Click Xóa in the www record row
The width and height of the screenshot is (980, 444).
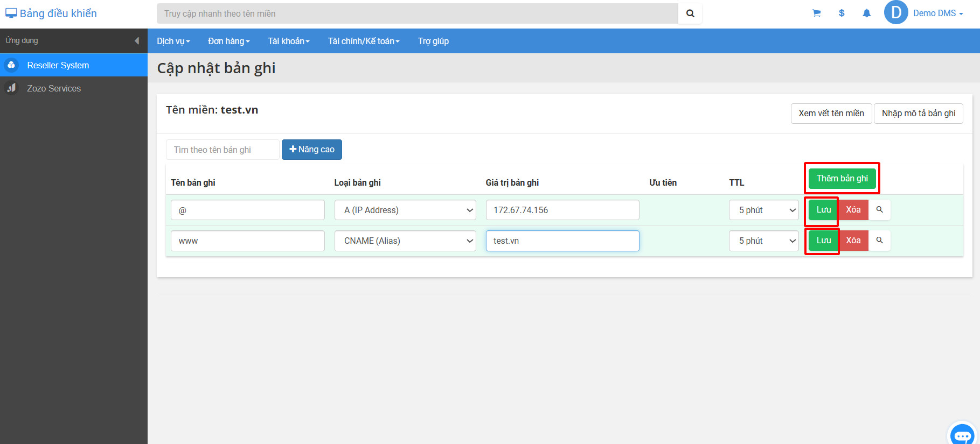tap(853, 241)
